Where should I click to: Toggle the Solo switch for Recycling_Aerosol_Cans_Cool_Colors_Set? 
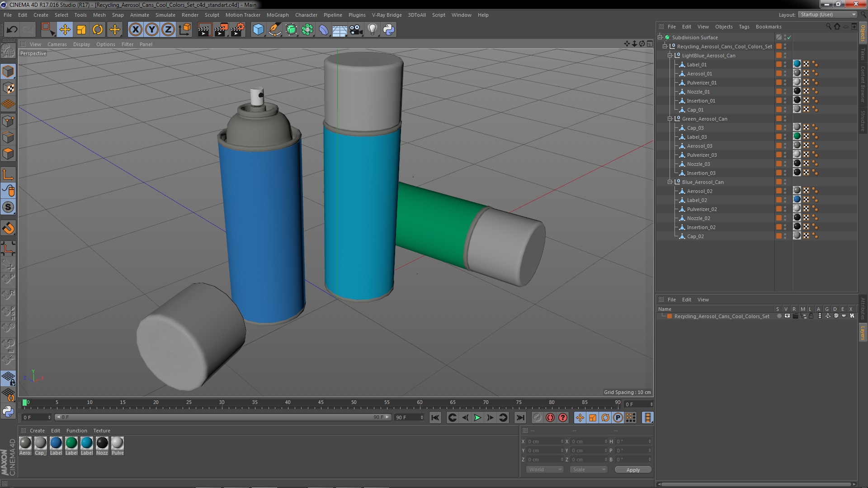pyautogui.click(x=779, y=316)
